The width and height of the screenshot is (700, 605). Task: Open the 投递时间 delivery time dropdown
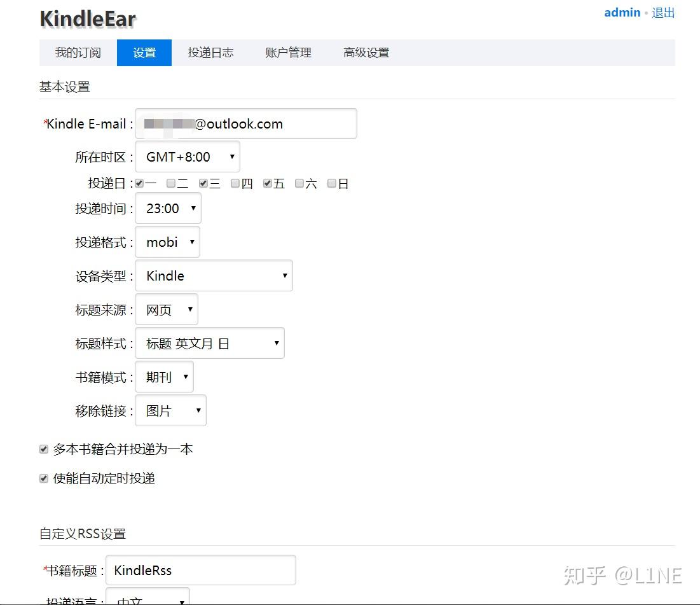tap(167, 208)
